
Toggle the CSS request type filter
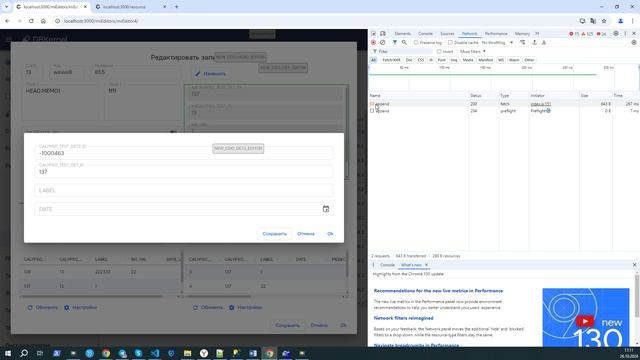pyautogui.click(x=421, y=60)
